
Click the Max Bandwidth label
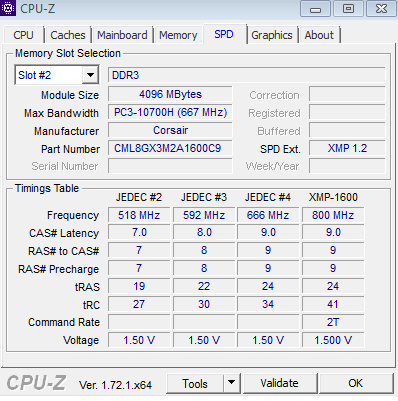coord(61,113)
